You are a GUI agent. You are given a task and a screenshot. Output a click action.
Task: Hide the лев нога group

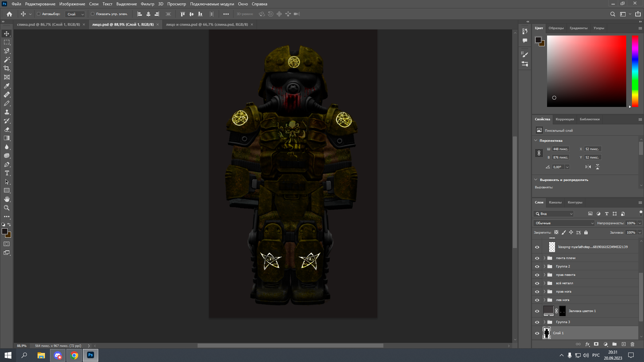point(537,300)
